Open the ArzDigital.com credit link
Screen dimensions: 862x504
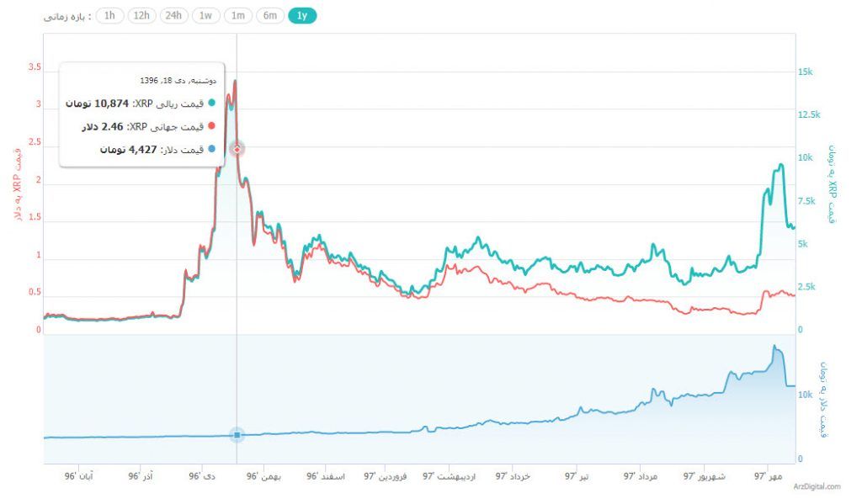coord(817,487)
